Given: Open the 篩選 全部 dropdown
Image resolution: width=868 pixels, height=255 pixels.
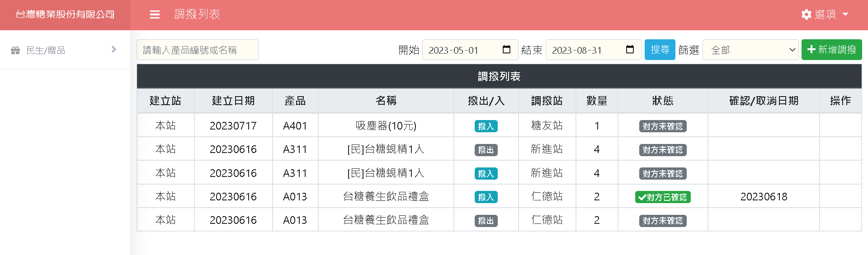Looking at the screenshot, I should 750,50.
